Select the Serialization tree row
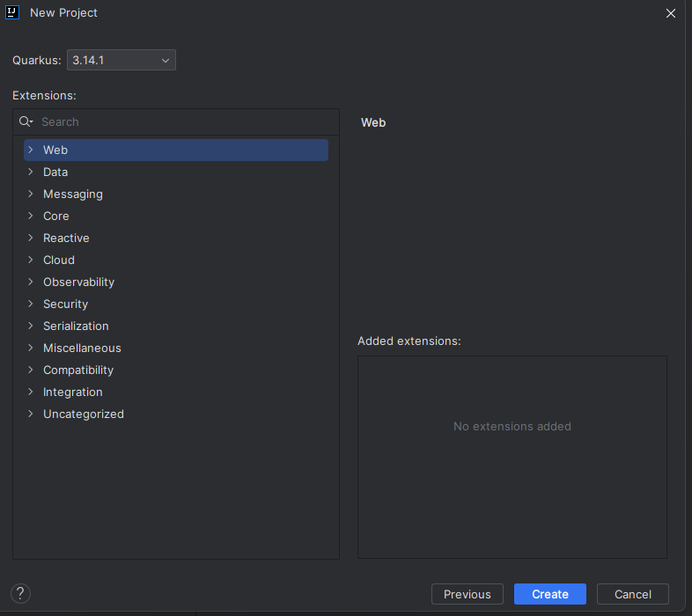Image resolution: width=692 pixels, height=616 pixels. point(176,326)
